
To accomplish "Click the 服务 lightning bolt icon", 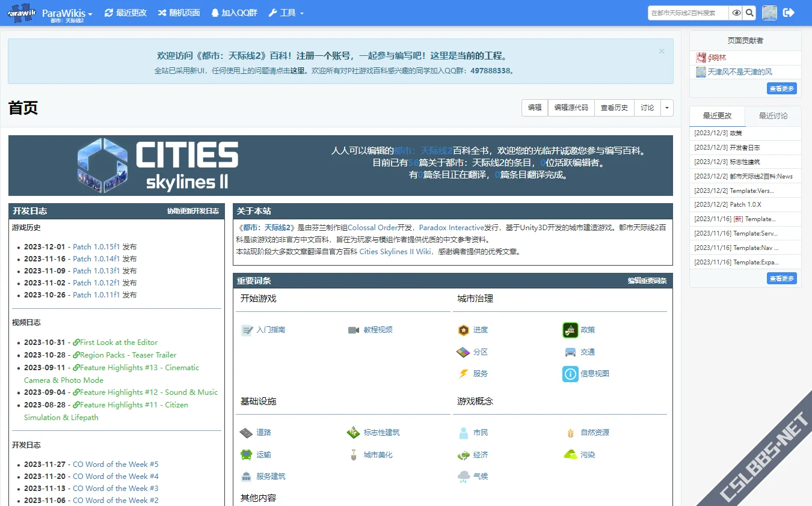I will click(x=463, y=374).
